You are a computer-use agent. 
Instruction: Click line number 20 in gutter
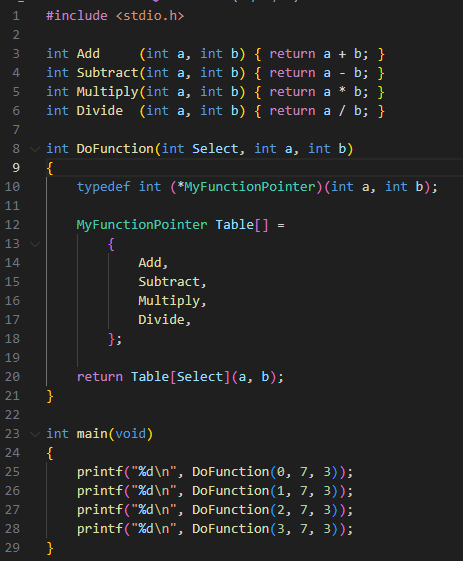coord(12,376)
